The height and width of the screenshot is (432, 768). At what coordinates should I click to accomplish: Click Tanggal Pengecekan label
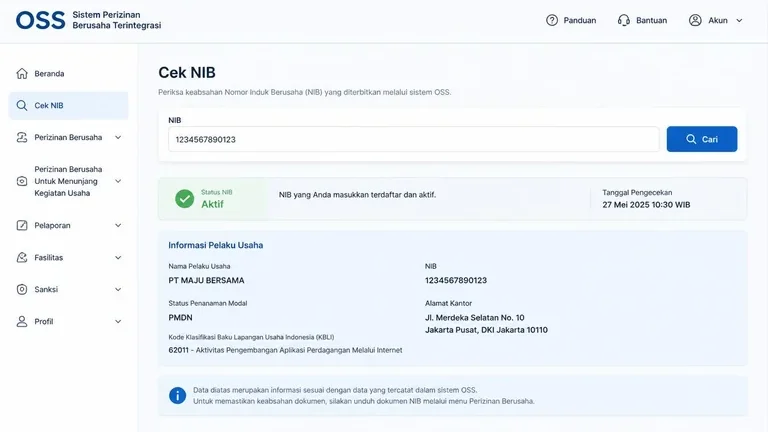tap(637, 192)
